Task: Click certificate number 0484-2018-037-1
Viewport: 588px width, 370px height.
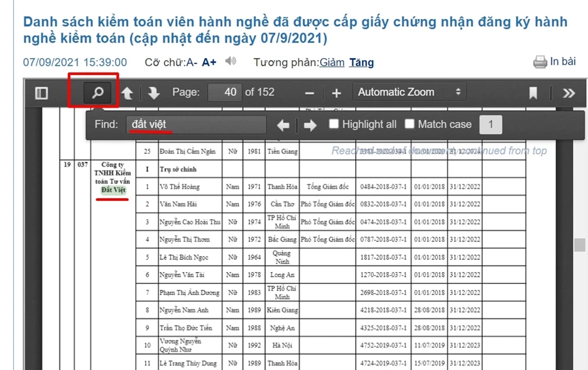Action: (x=384, y=187)
